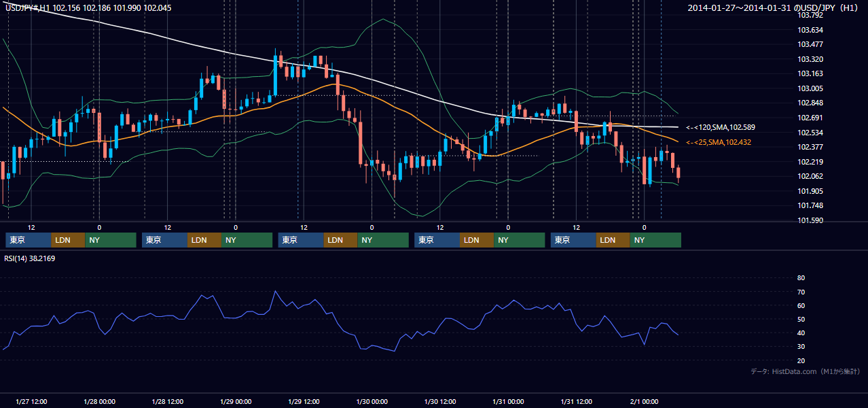Click the 1/30 12:00 time label
The height and width of the screenshot is (408, 868).
(x=439, y=401)
